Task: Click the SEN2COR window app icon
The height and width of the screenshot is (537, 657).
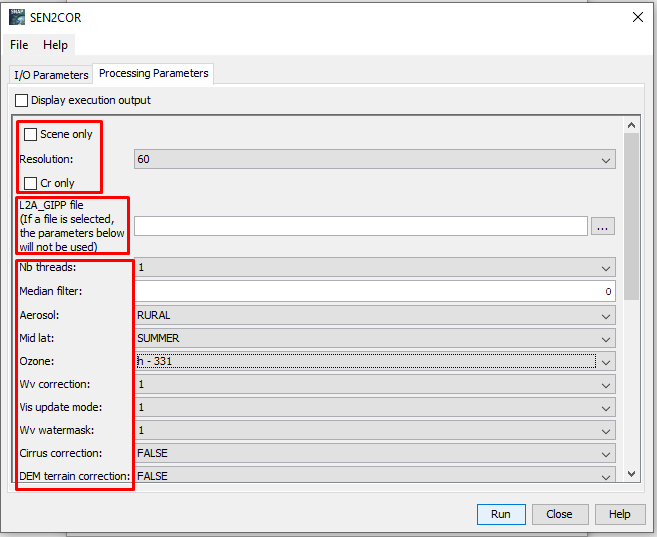Action: (x=17, y=17)
